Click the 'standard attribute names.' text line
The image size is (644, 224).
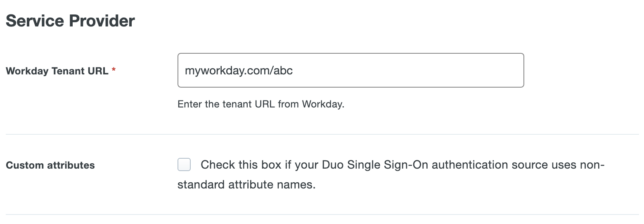246,184
